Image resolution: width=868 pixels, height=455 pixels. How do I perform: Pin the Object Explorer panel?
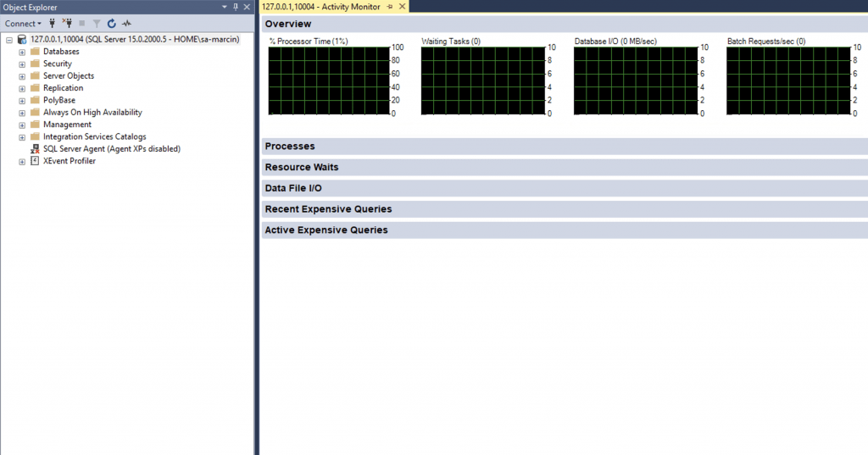tap(236, 7)
